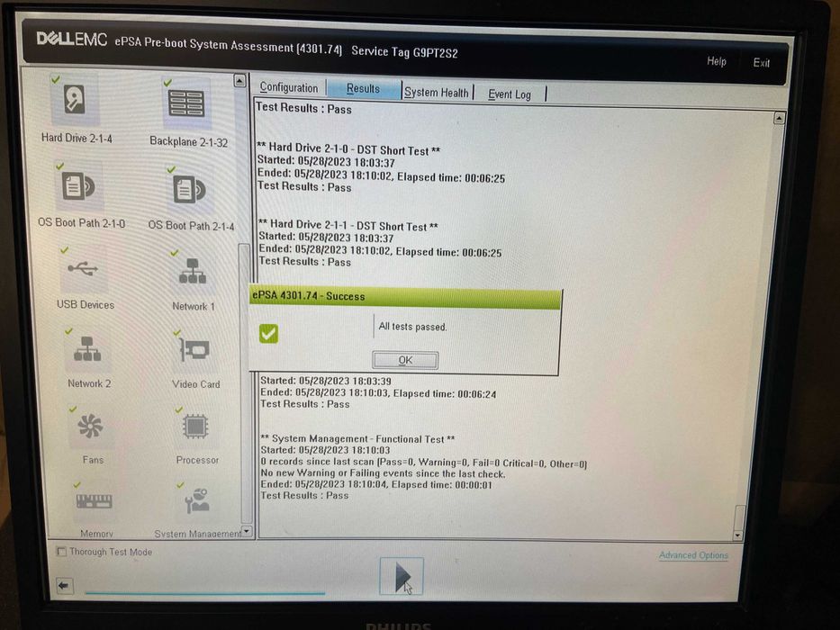Click the run tests play button

point(402,576)
